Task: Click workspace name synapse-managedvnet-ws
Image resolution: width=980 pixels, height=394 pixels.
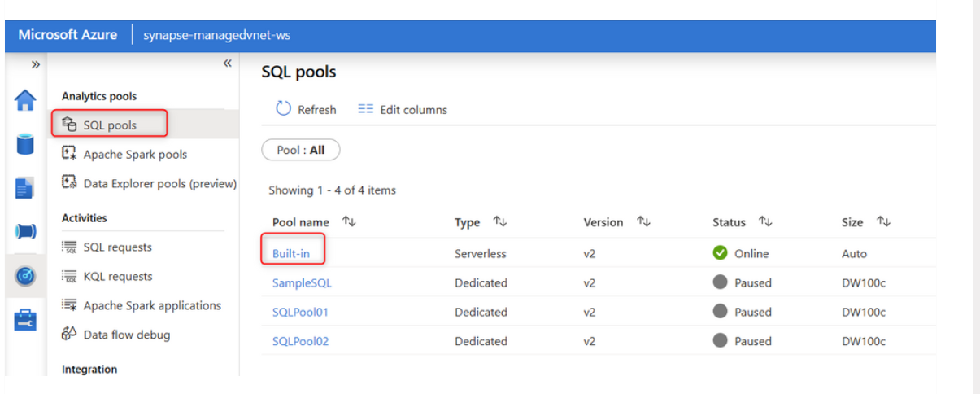Action: [x=217, y=36]
